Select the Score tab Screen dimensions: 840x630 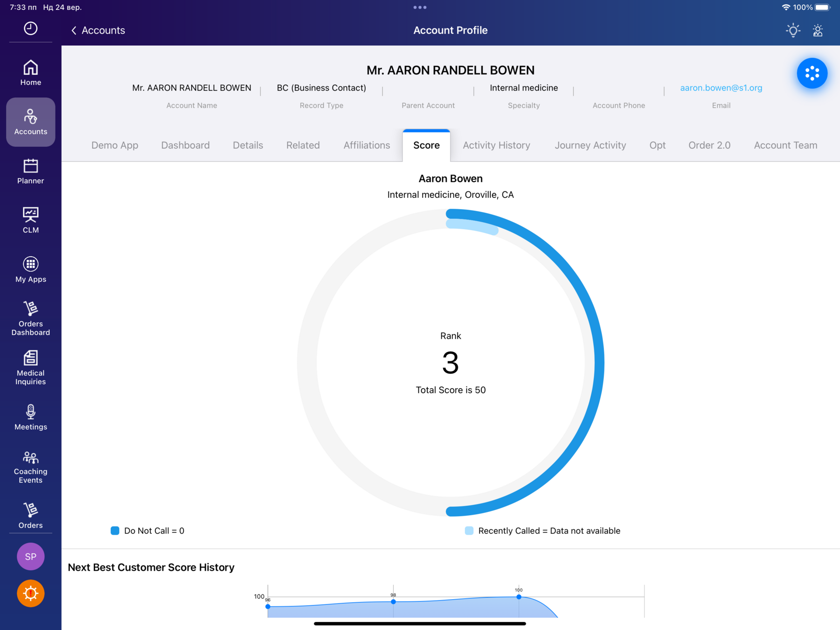point(426,145)
